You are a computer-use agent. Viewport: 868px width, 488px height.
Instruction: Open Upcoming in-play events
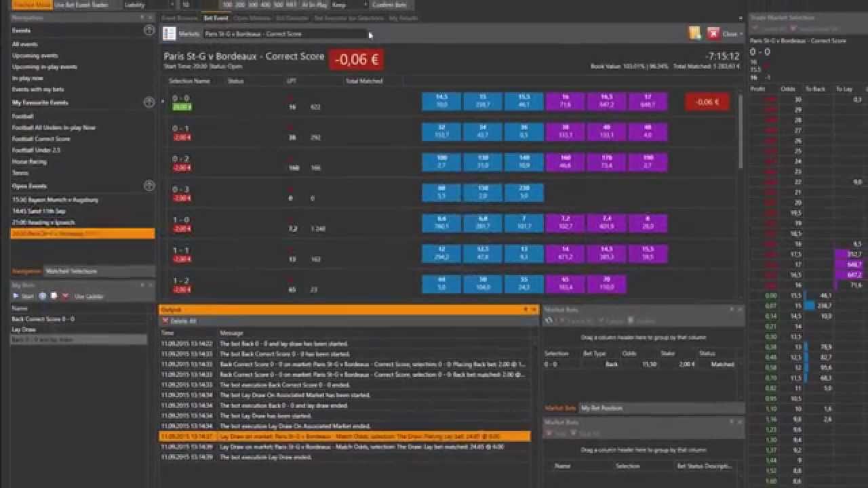click(45, 66)
